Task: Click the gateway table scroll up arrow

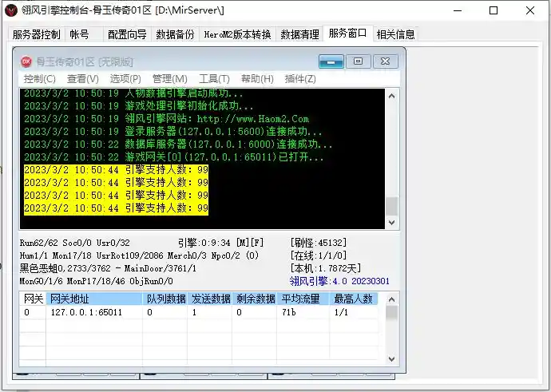Action: pyautogui.click(x=392, y=299)
